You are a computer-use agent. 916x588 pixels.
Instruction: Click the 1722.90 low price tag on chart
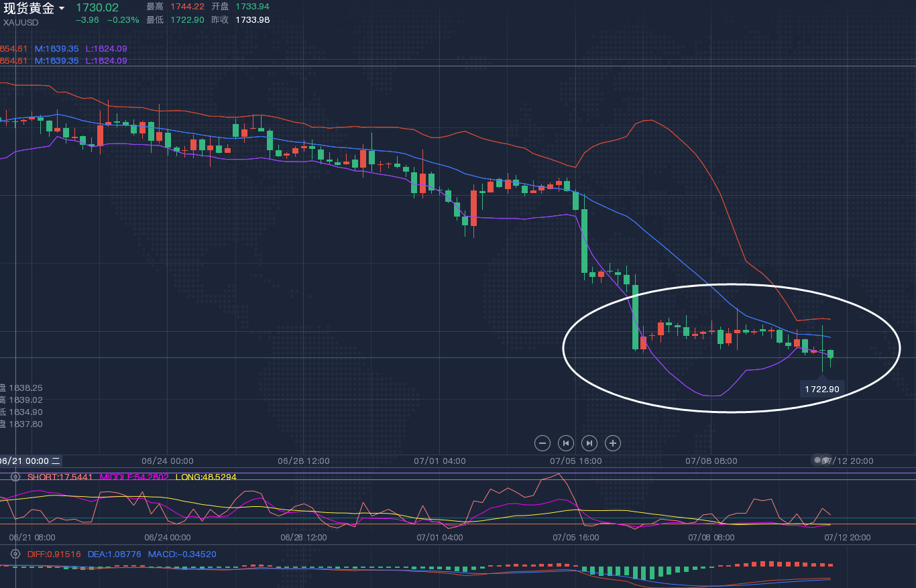(x=822, y=389)
